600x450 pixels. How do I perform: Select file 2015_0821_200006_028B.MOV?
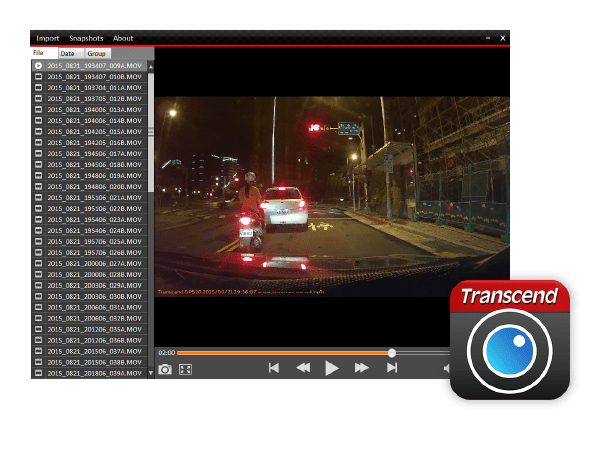(x=90, y=274)
